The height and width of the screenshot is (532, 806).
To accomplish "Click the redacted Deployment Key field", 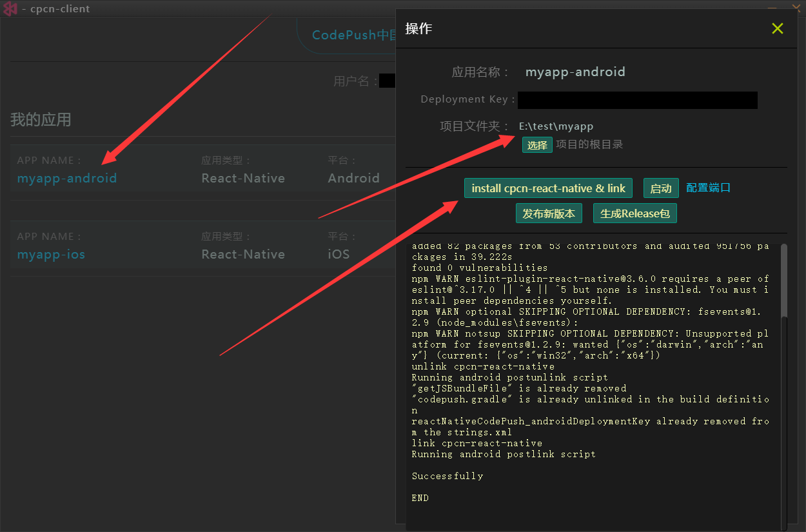I will click(637, 100).
